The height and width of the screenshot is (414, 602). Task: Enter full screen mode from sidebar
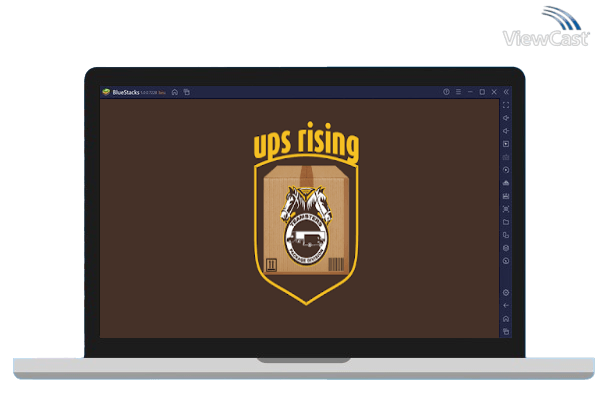point(506,105)
